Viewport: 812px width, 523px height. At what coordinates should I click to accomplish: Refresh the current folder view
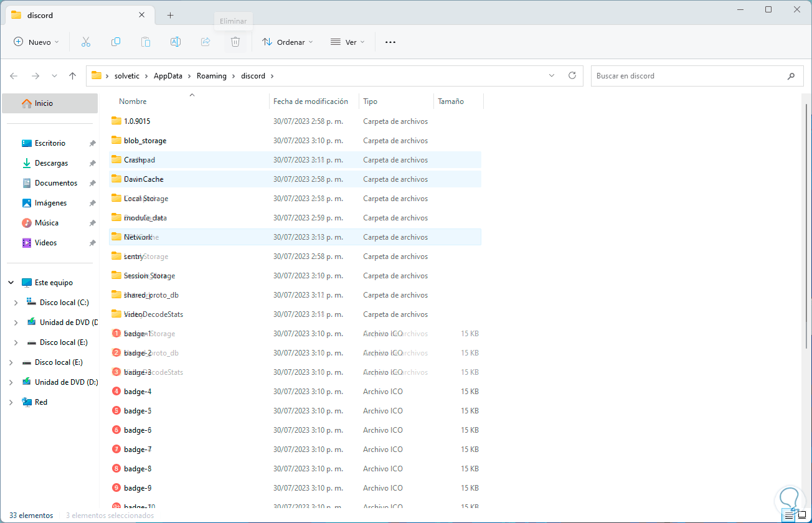572,75
